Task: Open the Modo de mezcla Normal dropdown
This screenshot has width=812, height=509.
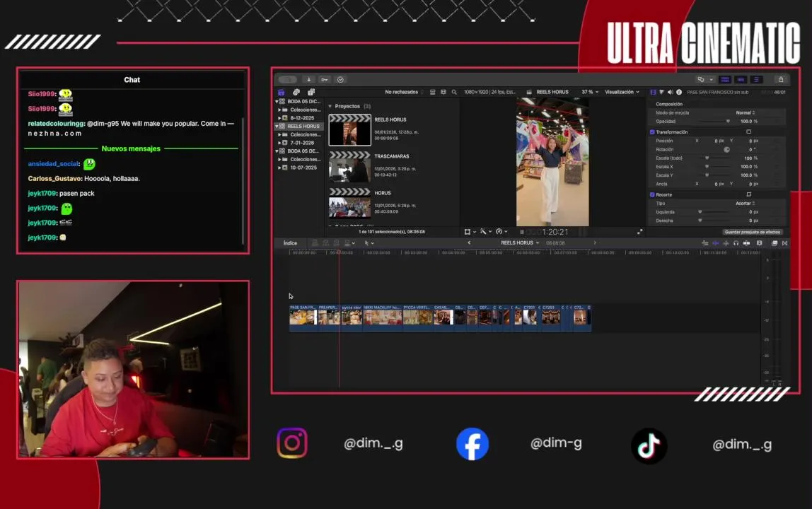Action: (x=746, y=113)
